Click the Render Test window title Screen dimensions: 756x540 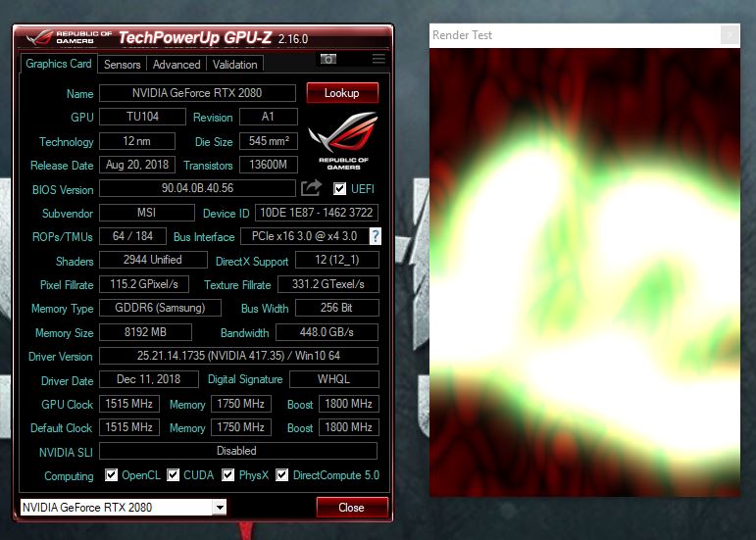click(x=462, y=35)
